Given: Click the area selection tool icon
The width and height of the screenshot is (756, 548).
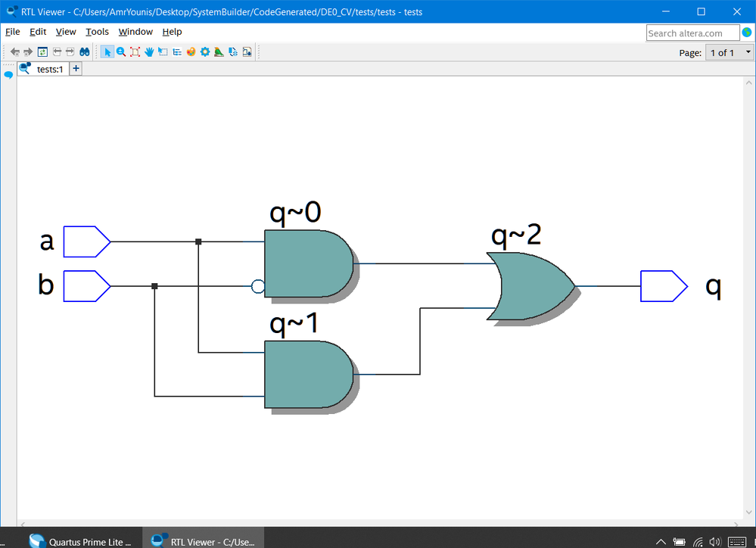Looking at the screenshot, I should (163, 52).
